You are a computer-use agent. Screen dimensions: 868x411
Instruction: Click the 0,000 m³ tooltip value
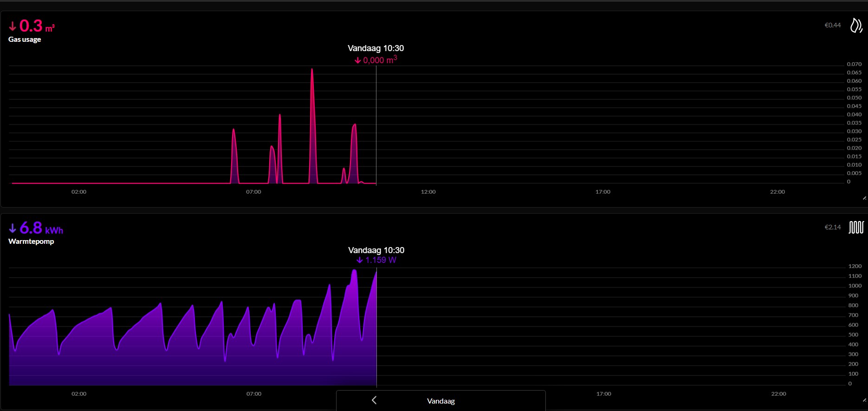coord(379,60)
